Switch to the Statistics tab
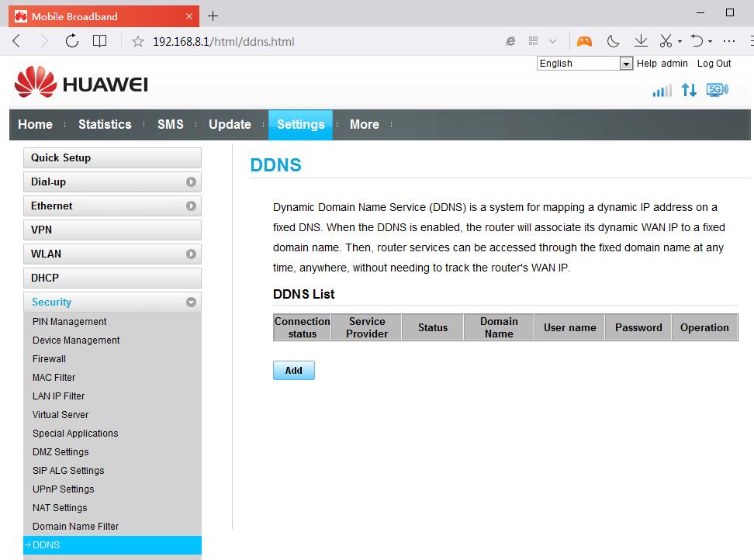The image size is (754, 560). (105, 124)
